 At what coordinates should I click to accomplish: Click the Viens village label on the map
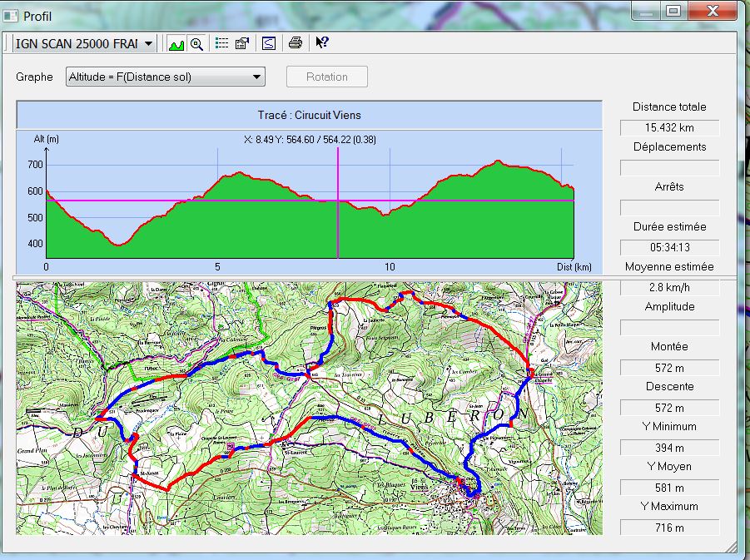[420, 487]
